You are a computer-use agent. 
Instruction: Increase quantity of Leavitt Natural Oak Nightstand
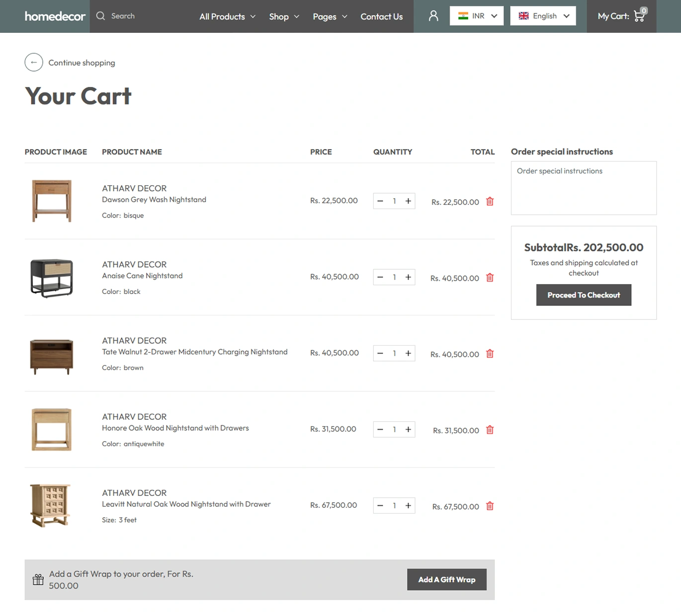coord(408,505)
